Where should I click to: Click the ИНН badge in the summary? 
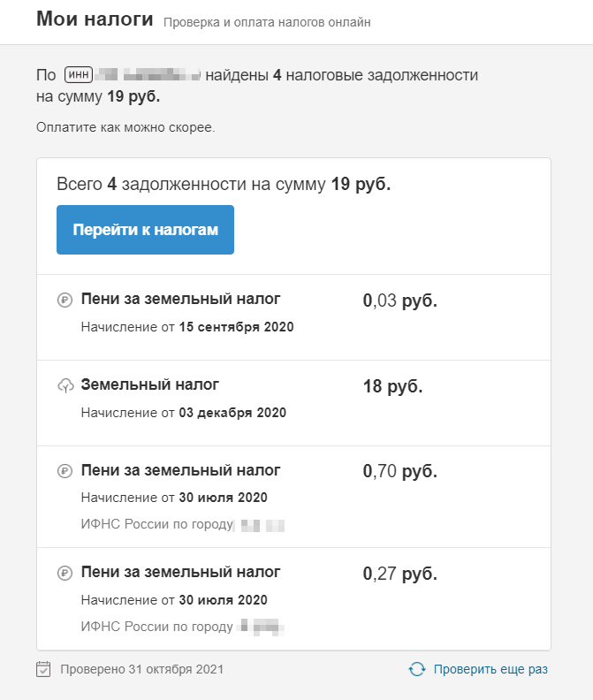78,76
